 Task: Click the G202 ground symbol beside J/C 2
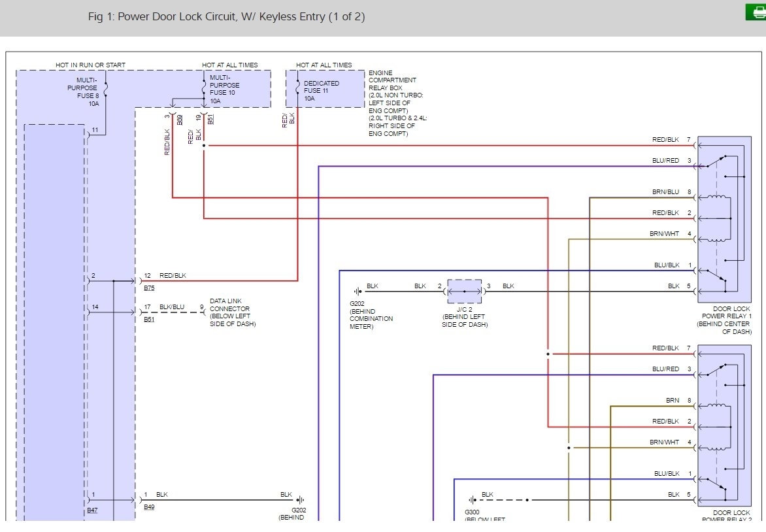tap(357, 291)
